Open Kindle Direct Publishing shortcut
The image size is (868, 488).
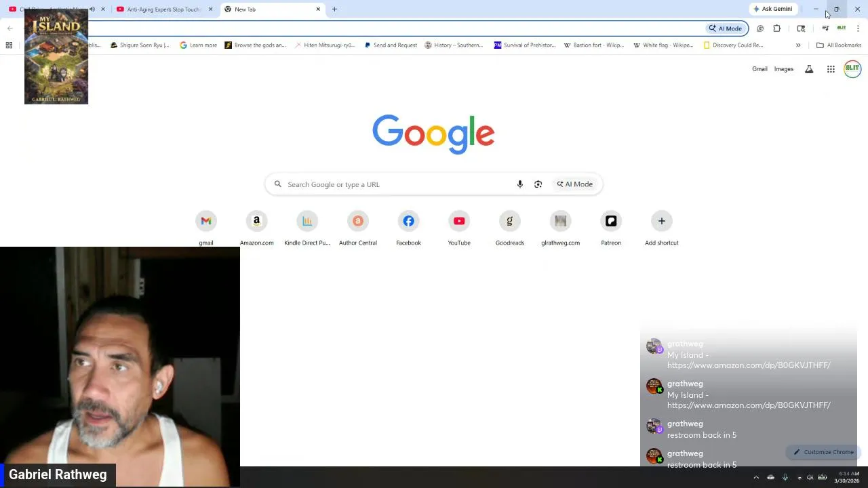point(307,228)
